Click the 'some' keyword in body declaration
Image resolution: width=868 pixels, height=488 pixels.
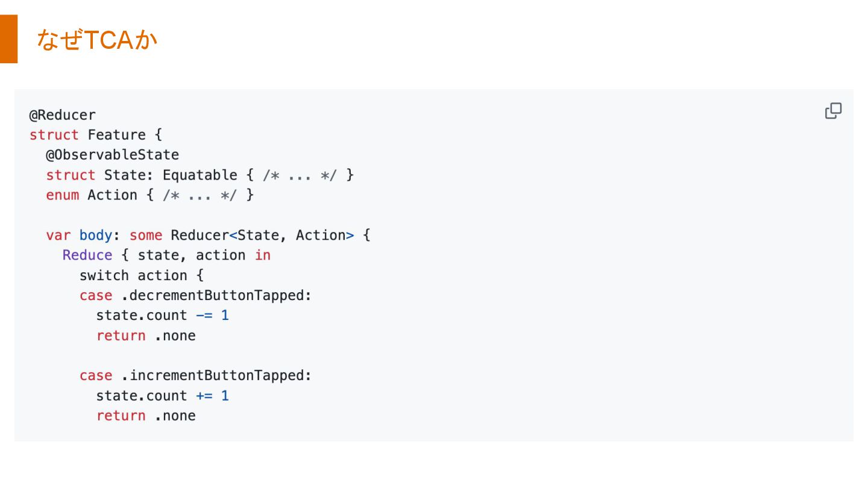click(x=146, y=235)
